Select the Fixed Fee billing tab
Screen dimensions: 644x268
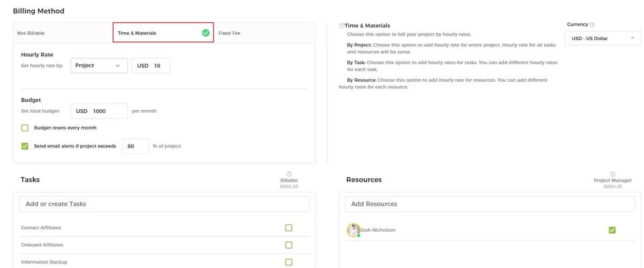coord(229,33)
